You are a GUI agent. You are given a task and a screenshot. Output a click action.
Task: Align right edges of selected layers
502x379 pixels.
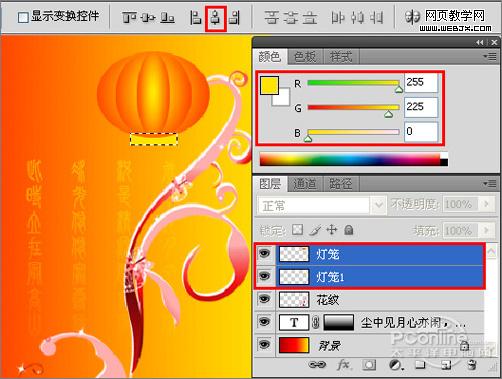235,17
